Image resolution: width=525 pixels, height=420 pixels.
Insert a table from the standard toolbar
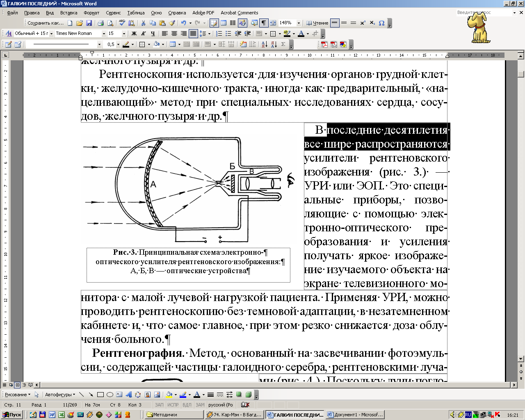pyautogui.click(x=223, y=23)
